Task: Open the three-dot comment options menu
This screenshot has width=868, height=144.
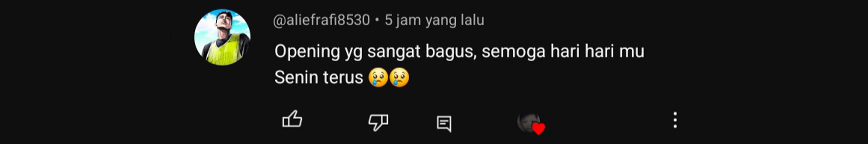Action: point(675,120)
